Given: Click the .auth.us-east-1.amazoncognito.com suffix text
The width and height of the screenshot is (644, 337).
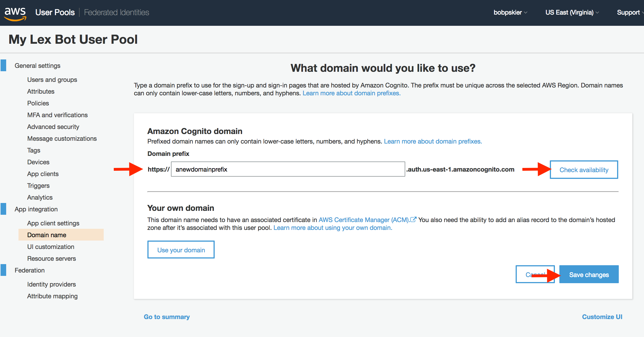Looking at the screenshot, I should pyautogui.click(x=460, y=169).
